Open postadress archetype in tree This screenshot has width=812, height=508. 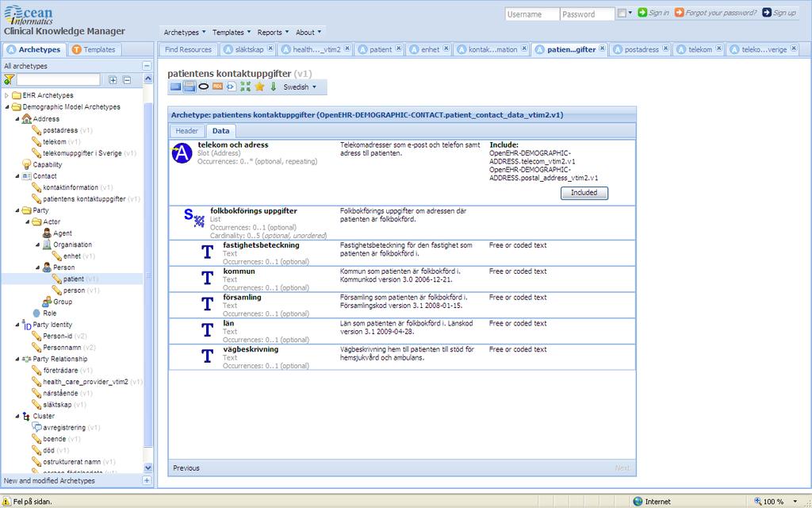point(60,130)
